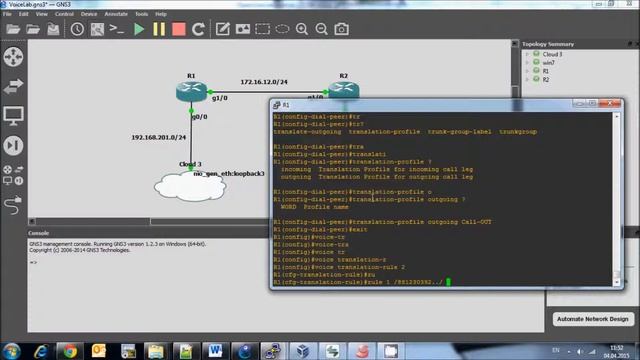The image size is (640, 360).
Task: Click the volume speaker tray icon
Action: [580, 351]
